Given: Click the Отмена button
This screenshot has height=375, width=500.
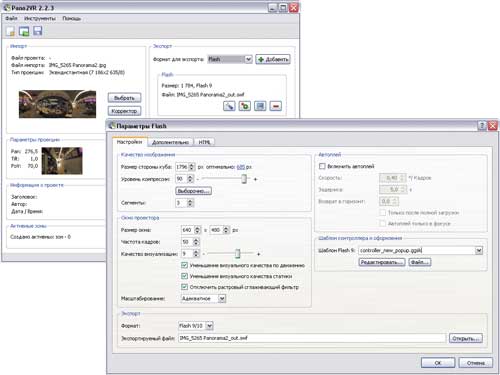Looking at the screenshot, I should (x=476, y=363).
